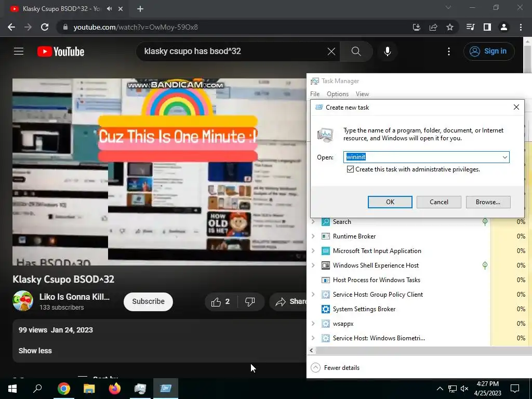Open the channel avatar of Liko

[x=23, y=301]
